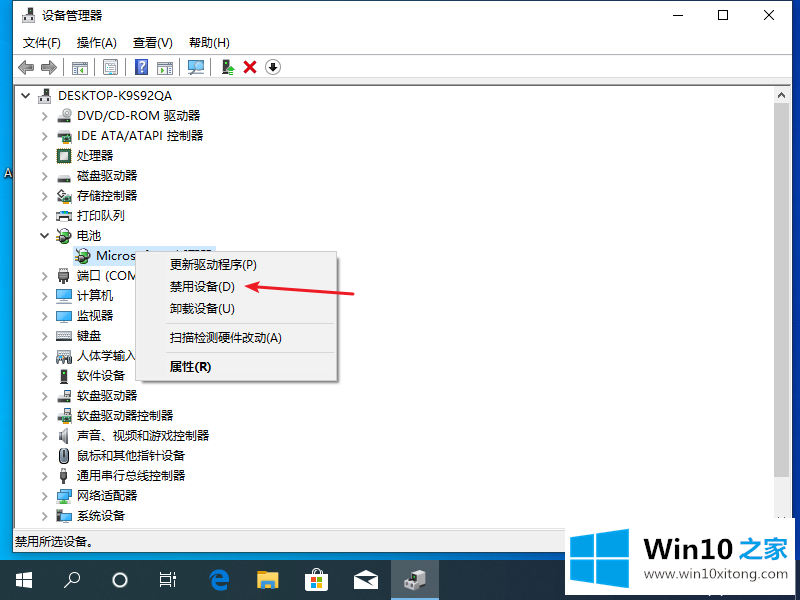Image resolution: width=800 pixels, height=600 pixels.
Task: Open Cortana circle on taskbar
Action: click(x=119, y=580)
